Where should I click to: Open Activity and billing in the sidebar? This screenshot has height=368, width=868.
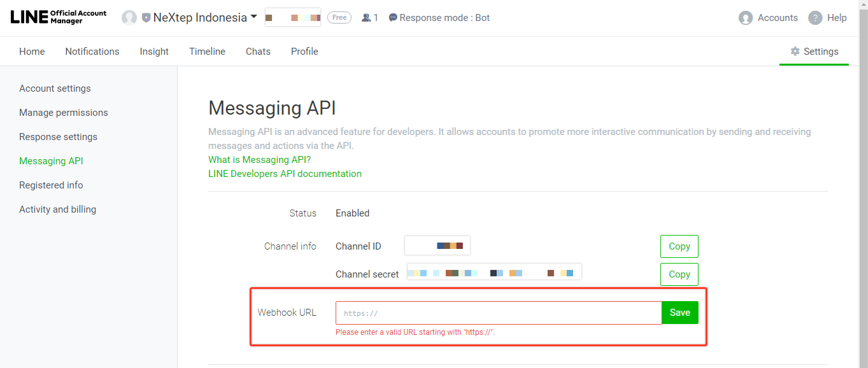click(57, 209)
